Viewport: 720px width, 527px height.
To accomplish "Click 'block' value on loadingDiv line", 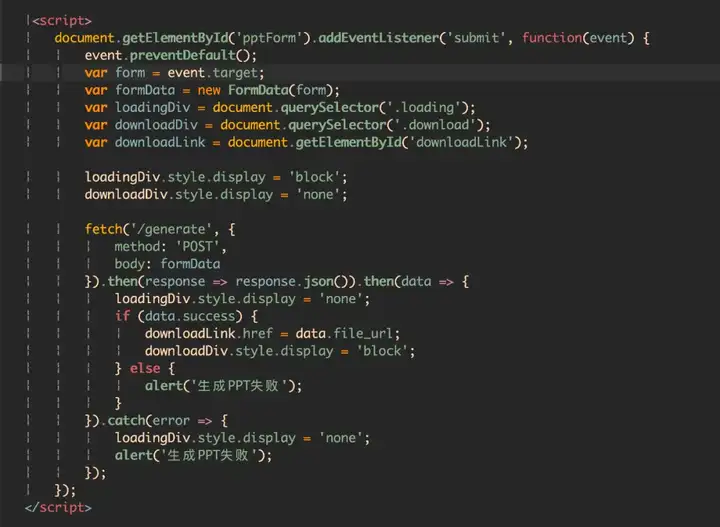I will [315, 177].
